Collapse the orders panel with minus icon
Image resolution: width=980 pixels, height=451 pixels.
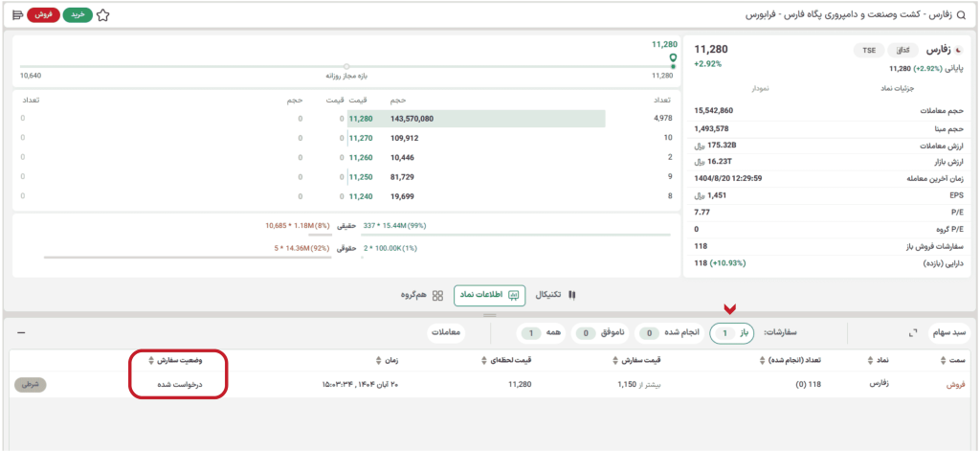pos(21,333)
